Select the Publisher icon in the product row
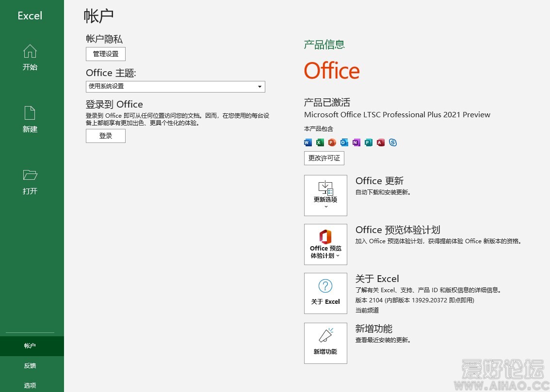 click(x=368, y=142)
